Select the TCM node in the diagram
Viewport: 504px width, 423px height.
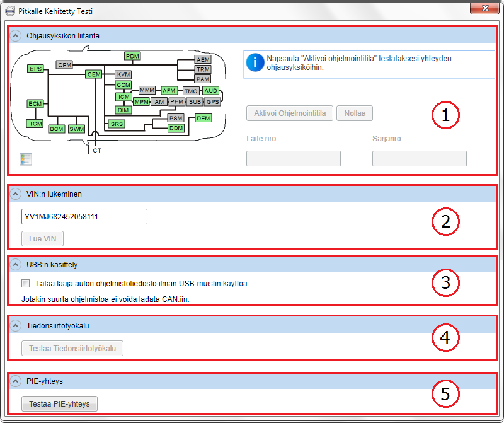(x=35, y=124)
